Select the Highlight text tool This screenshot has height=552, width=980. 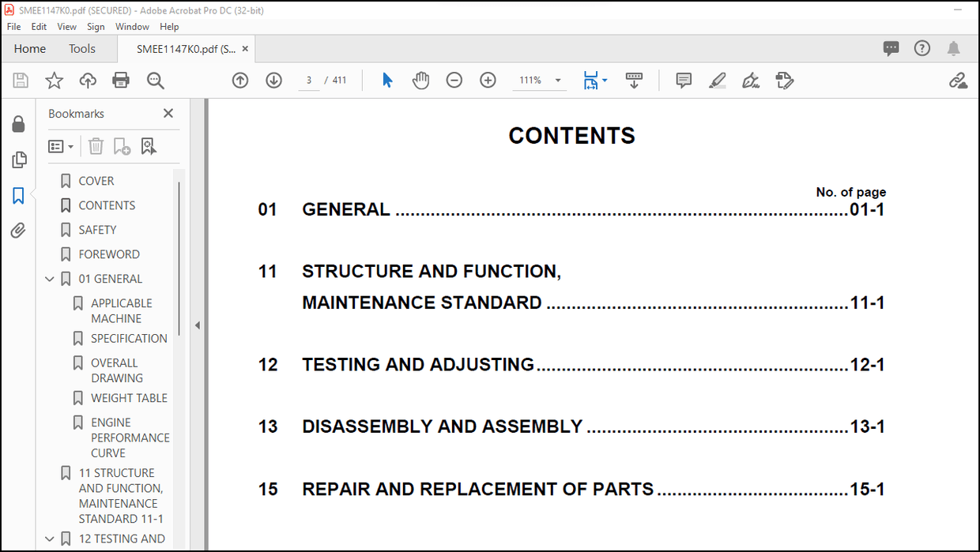(x=717, y=80)
